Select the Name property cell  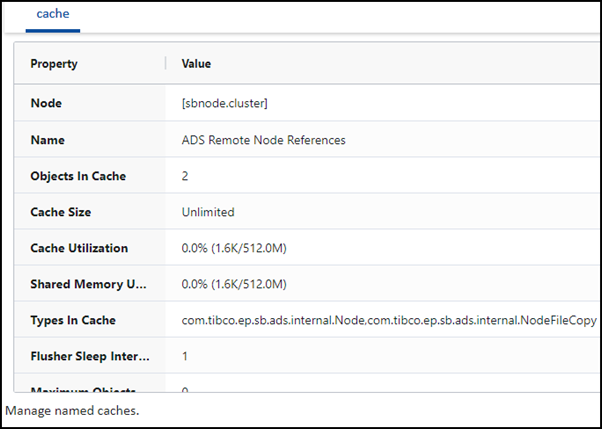point(48,140)
